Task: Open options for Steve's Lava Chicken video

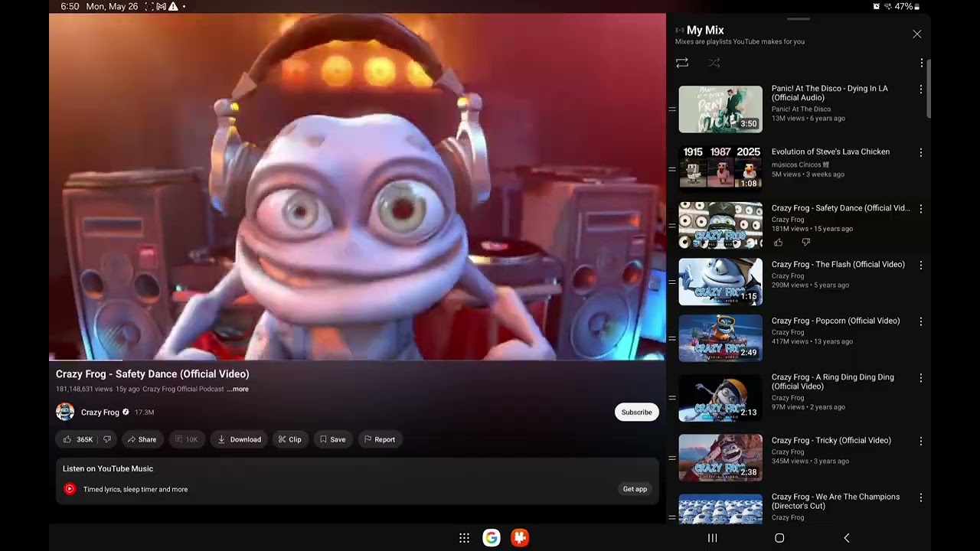Action: (x=921, y=152)
